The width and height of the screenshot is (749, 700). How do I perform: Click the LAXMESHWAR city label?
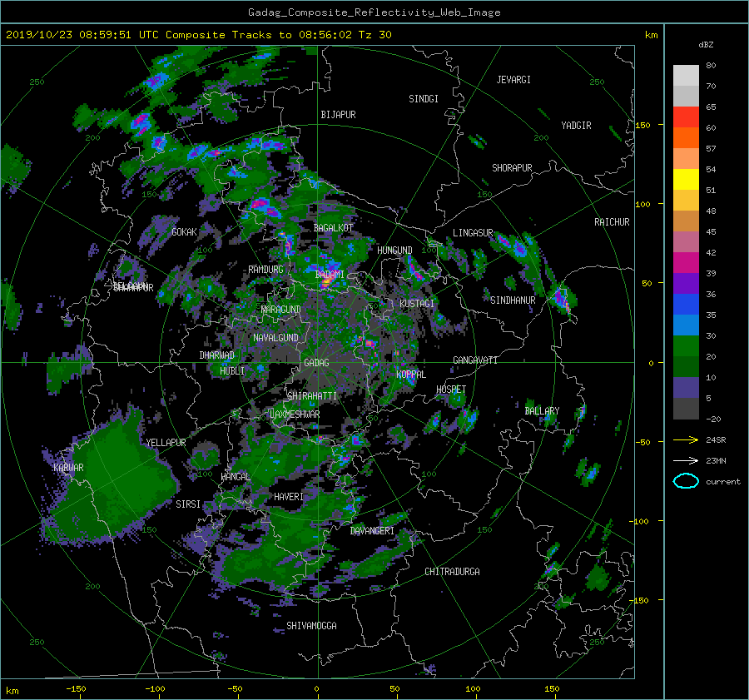(295, 415)
